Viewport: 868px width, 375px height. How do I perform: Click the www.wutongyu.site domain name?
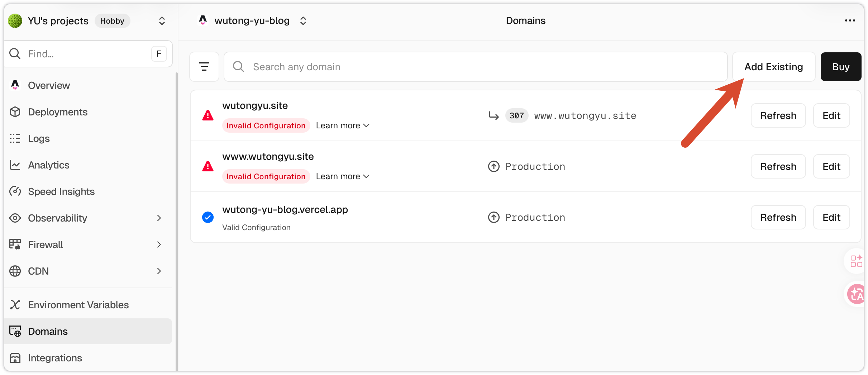click(268, 157)
